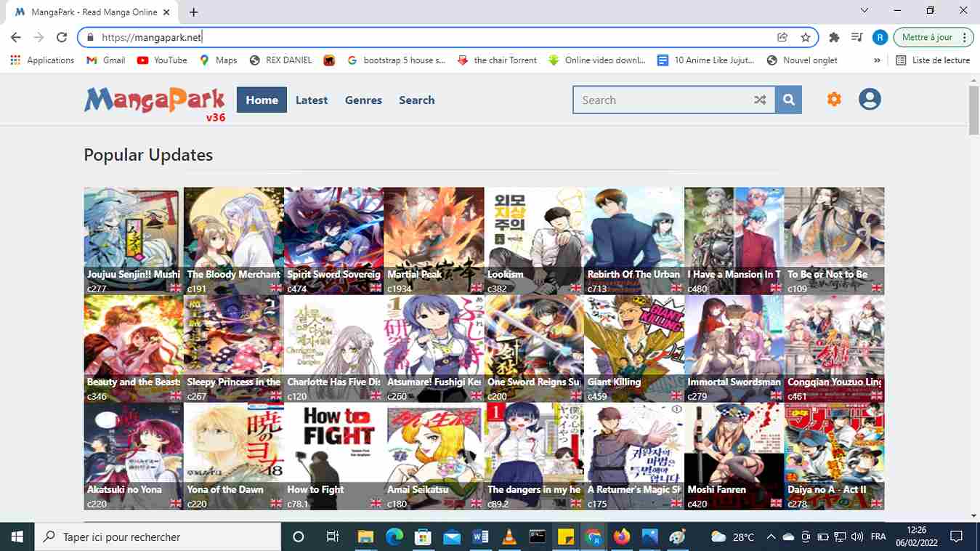The width and height of the screenshot is (980, 551).
Task: Open The Bloody Merchant title link
Action: (233, 274)
